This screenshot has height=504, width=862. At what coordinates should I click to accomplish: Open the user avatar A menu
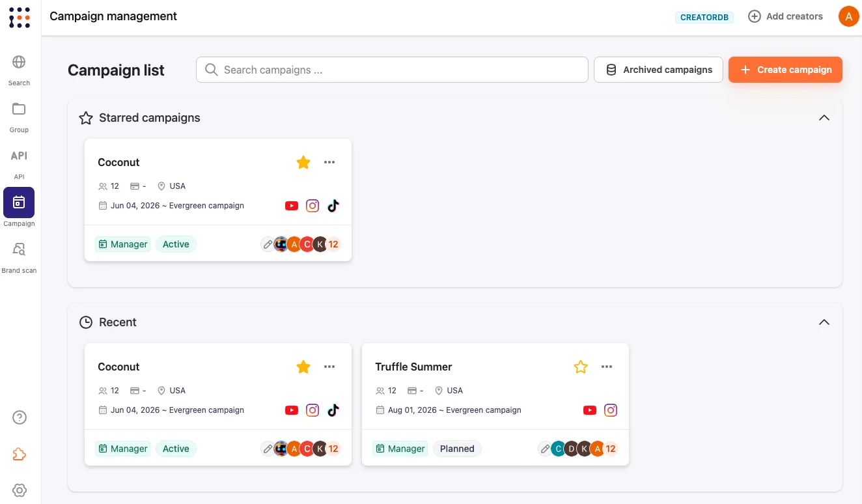848,17
